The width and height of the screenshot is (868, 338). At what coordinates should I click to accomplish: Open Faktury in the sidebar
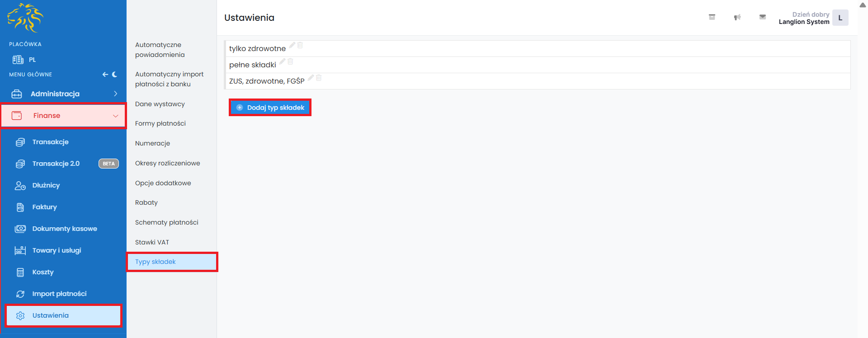45,207
